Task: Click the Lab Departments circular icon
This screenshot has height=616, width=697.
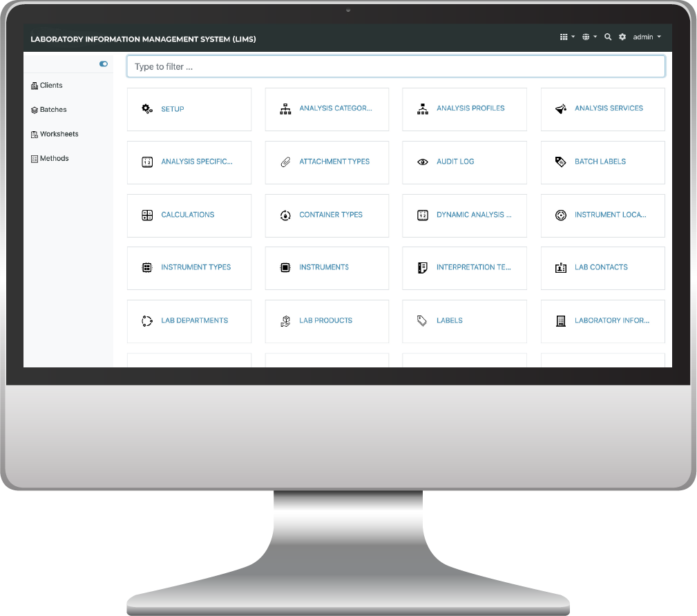Action: point(147,321)
